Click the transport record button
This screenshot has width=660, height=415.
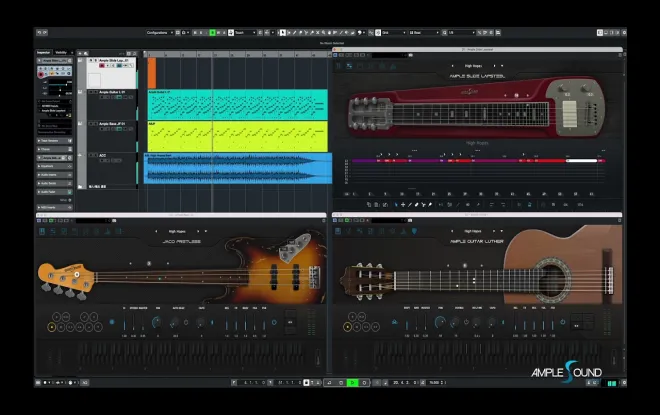click(x=364, y=383)
